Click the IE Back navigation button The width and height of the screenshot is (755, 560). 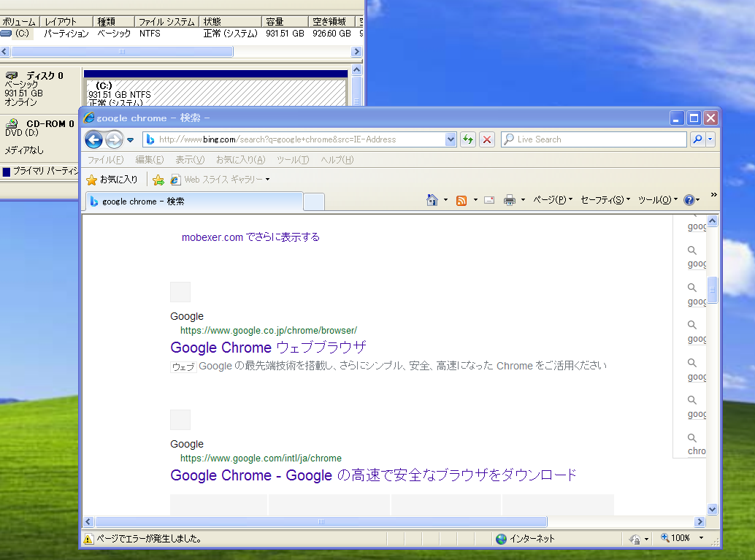pos(94,139)
